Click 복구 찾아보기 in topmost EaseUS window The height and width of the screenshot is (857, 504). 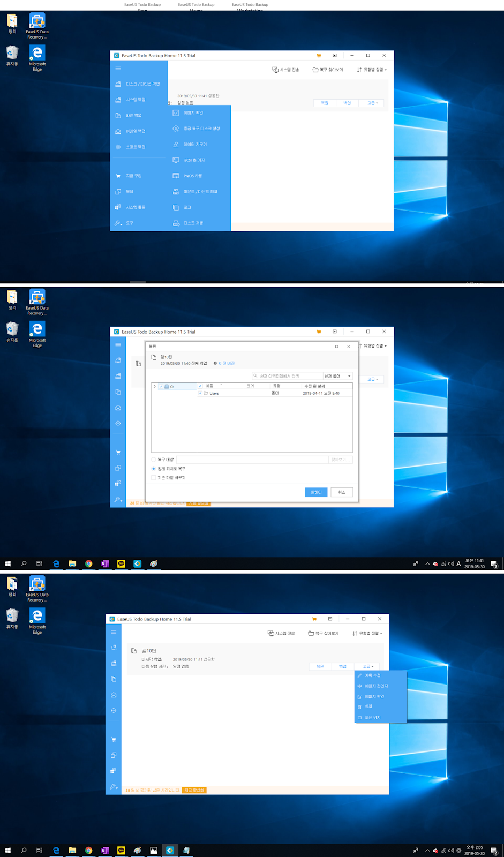pos(328,70)
